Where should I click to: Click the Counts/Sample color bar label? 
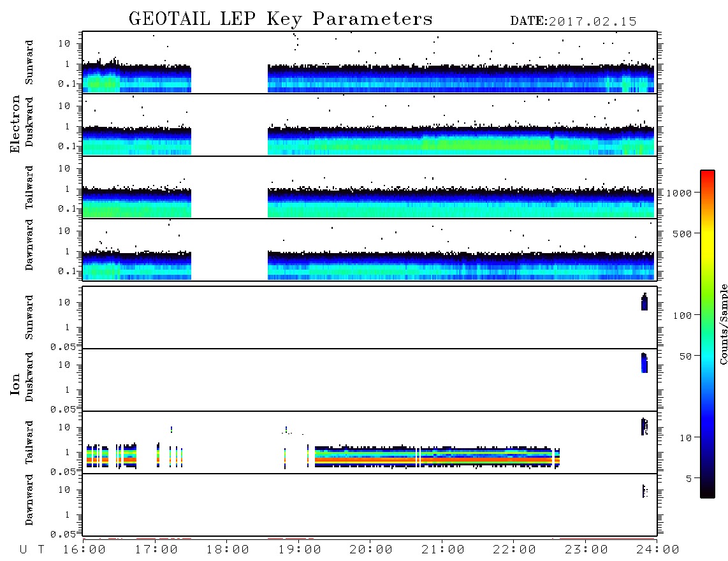click(724, 324)
